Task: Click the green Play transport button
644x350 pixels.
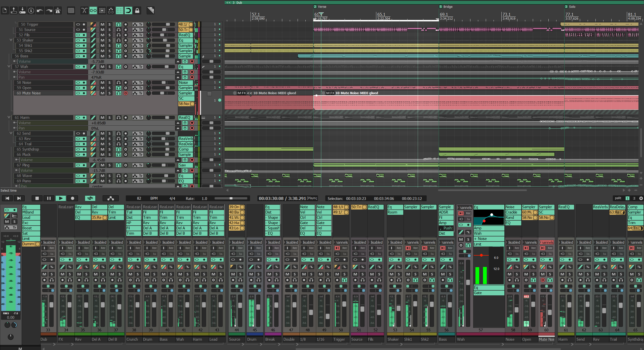Action: click(61, 198)
